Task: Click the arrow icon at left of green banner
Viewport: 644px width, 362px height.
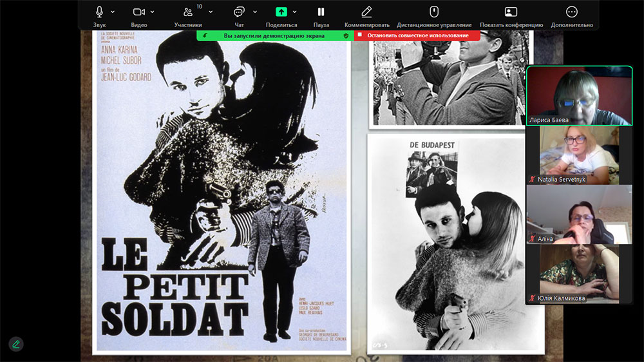Action: click(x=205, y=35)
